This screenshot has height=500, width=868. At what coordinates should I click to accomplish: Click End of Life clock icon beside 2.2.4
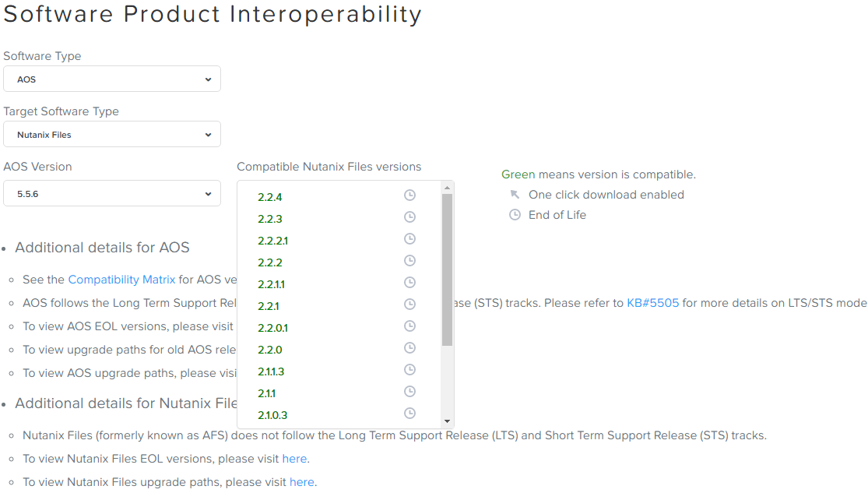point(409,195)
